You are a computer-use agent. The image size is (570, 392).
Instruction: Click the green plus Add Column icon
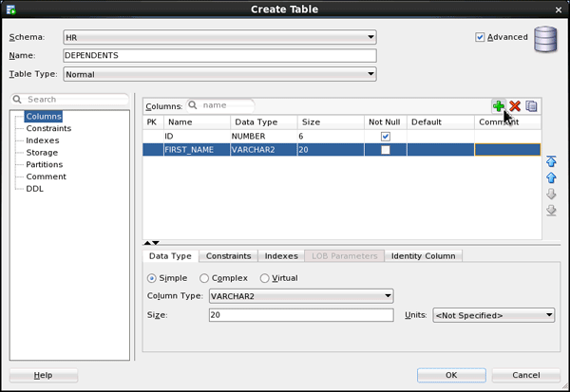[498, 106]
